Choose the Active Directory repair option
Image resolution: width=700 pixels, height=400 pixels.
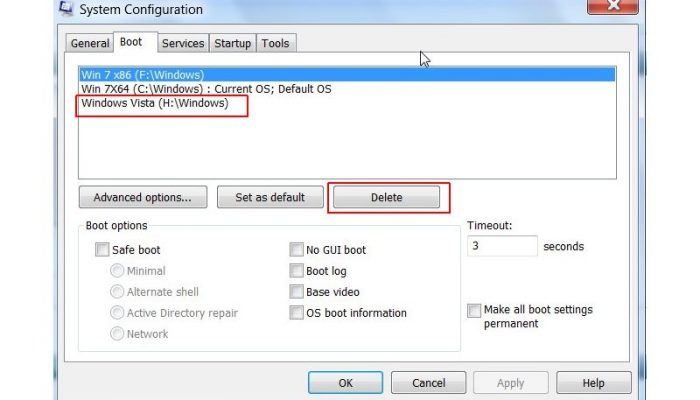point(117,312)
